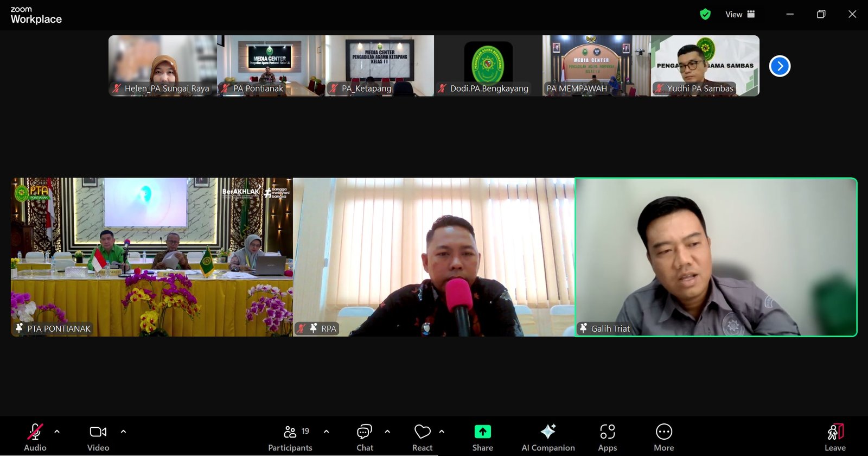Leave the meeting
The width and height of the screenshot is (868, 456).
(x=835, y=438)
